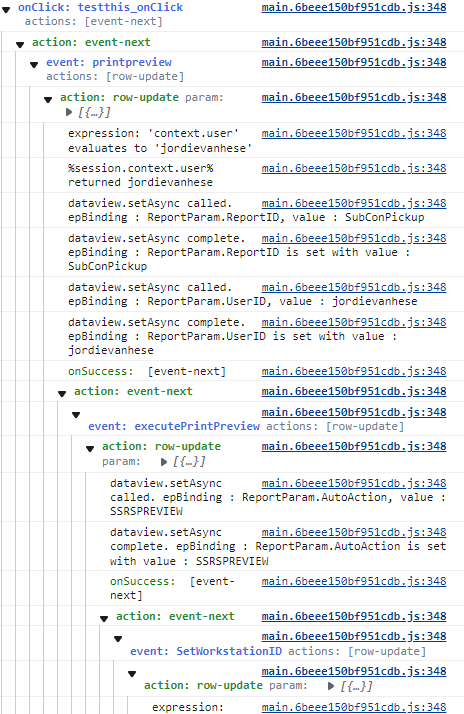Collapse the event: SetWorkstationID group
Screen dimensions: 464x714
118,638
